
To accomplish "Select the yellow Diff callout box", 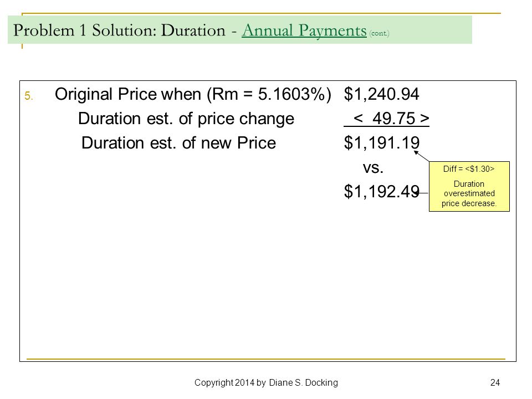I will click(x=469, y=187).
